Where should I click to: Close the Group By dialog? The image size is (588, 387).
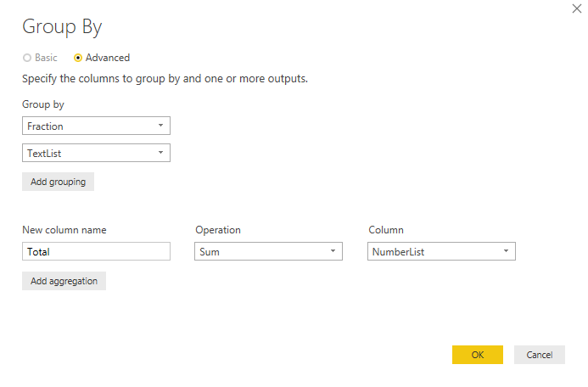click(x=577, y=8)
